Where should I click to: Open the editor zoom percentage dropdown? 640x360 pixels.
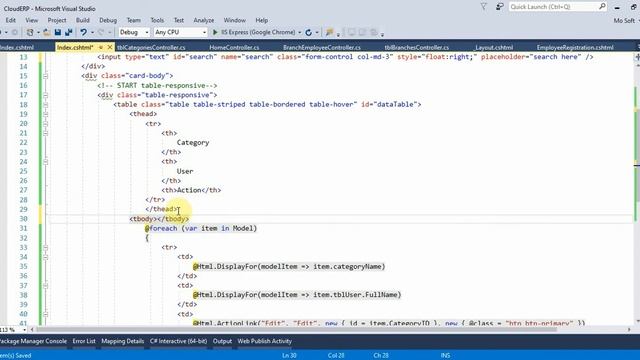[24, 329]
